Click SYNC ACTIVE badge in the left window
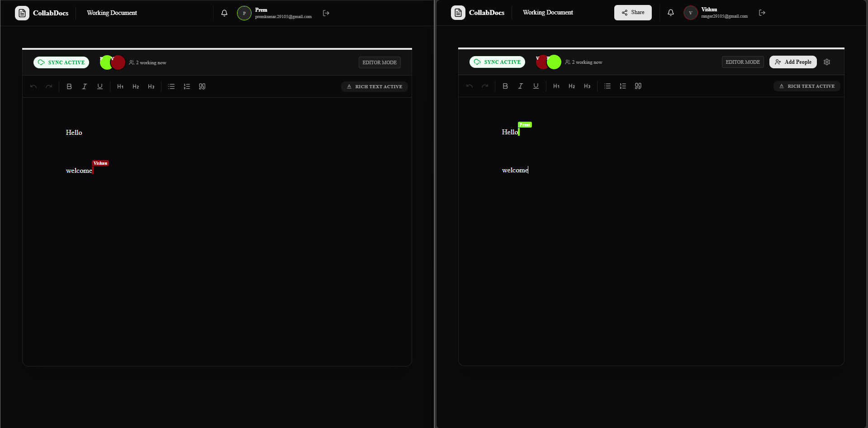 62,62
